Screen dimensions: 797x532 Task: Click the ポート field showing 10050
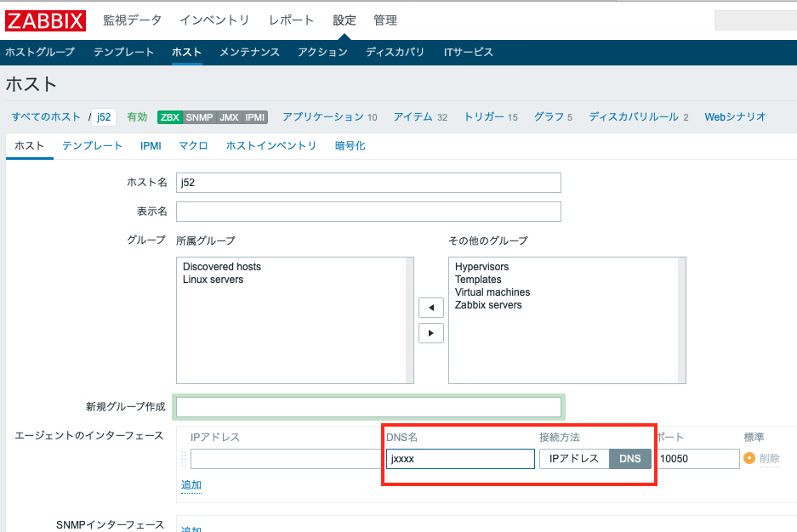697,459
